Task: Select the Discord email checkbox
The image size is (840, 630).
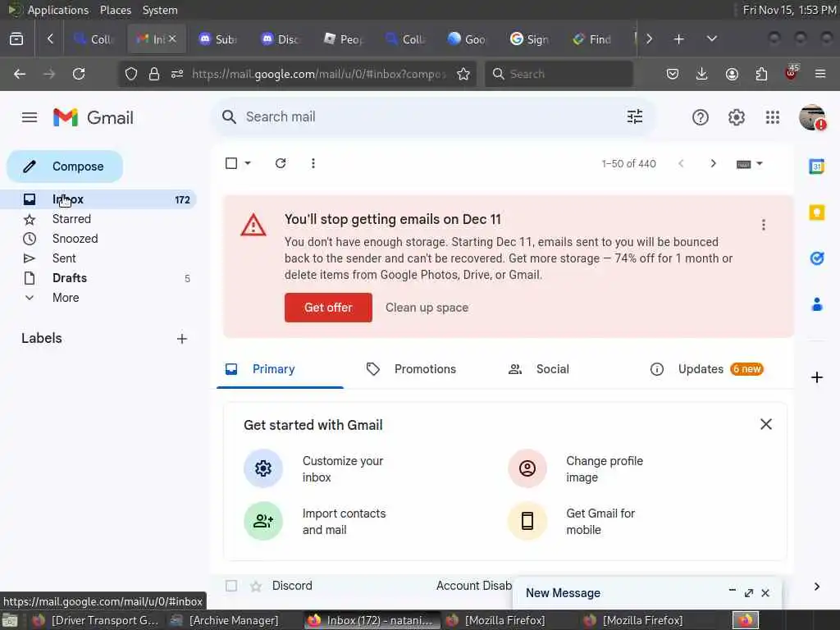Action: (x=231, y=586)
